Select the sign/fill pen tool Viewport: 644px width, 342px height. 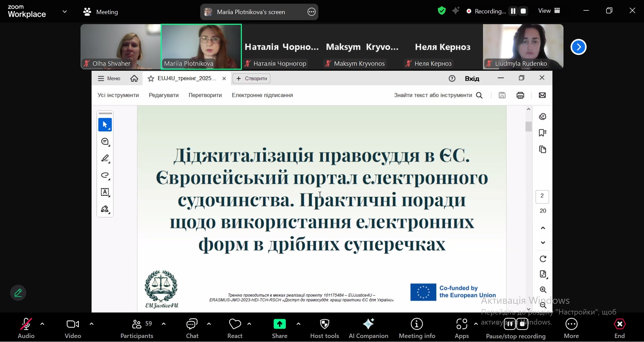(105, 209)
